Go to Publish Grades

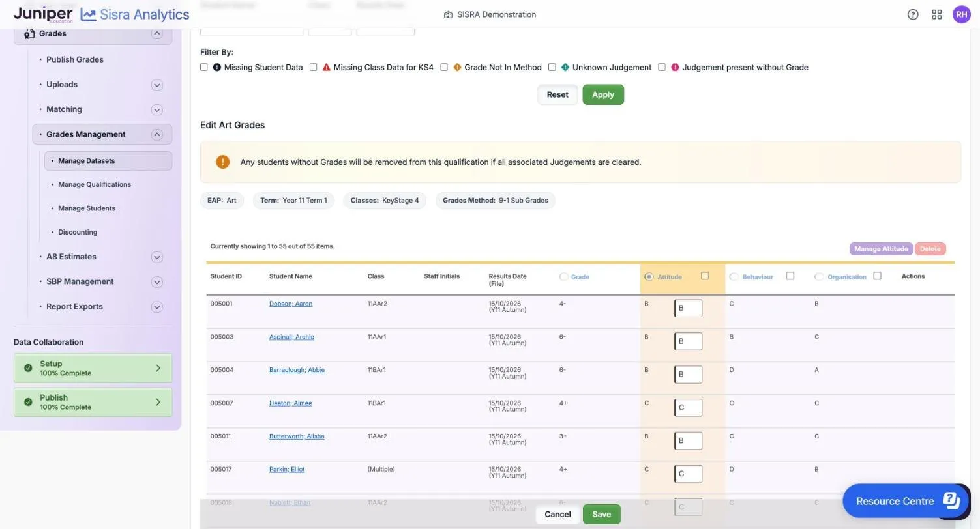pos(75,59)
